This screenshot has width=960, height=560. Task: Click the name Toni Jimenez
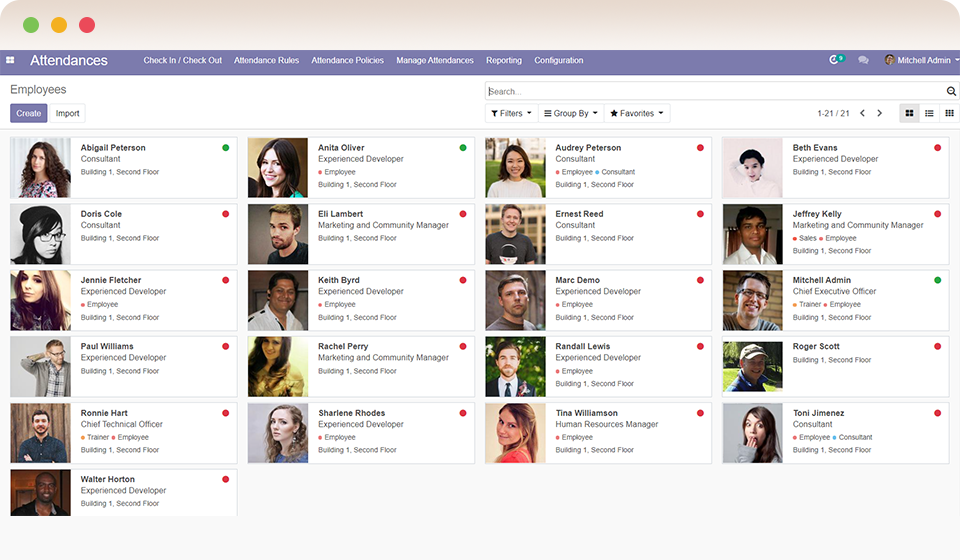(819, 413)
